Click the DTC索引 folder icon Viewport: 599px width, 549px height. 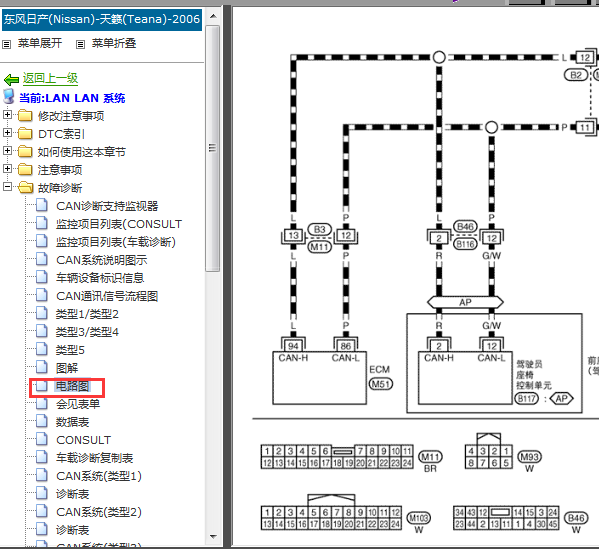point(25,133)
